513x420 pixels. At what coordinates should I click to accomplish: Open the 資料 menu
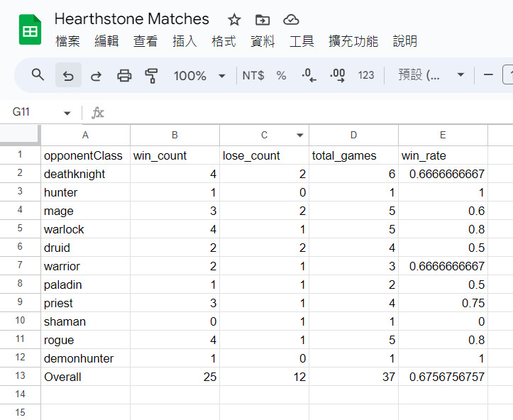(x=263, y=42)
